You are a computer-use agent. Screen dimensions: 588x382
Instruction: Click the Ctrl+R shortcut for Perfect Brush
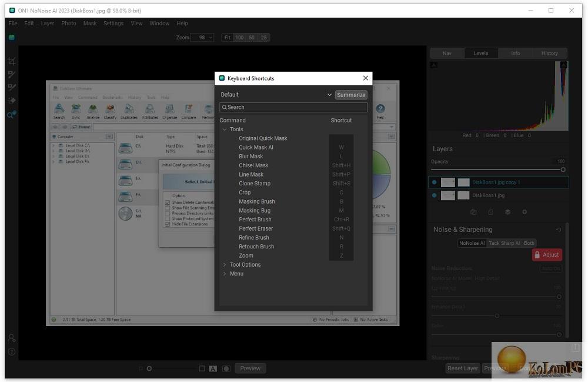click(x=341, y=220)
